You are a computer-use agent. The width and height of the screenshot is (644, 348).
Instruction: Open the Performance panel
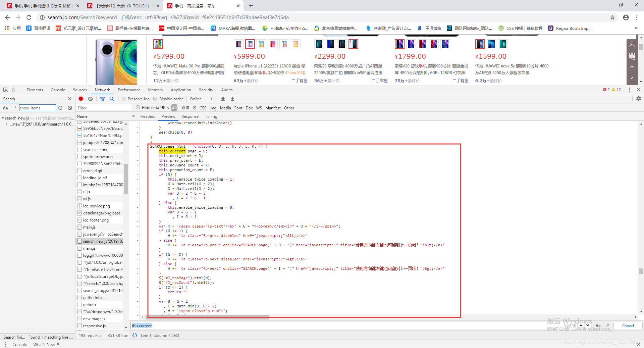tap(129, 90)
